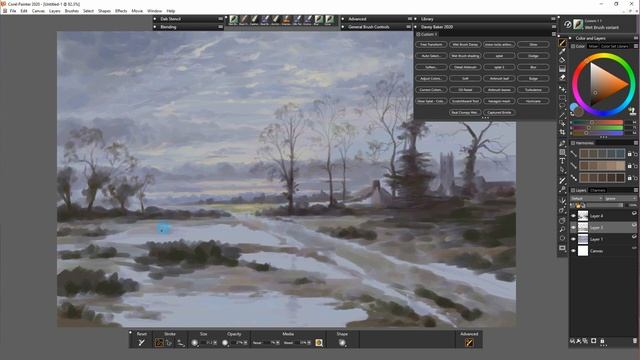Click the Free Transform custom palette button
640x360 pixels.
pyautogui.click(x=431, y=44)
